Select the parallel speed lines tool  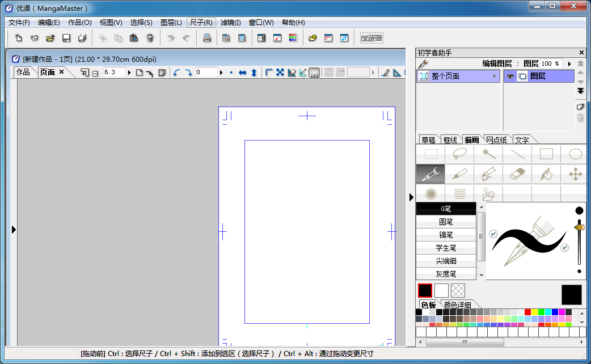click(x=459, y=194)
